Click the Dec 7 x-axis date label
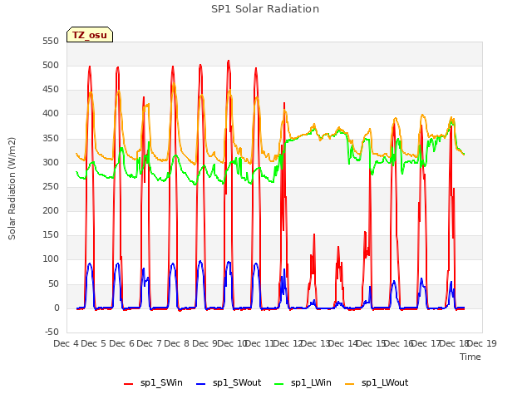The image size is (532, 399). (x=149, y=343)
